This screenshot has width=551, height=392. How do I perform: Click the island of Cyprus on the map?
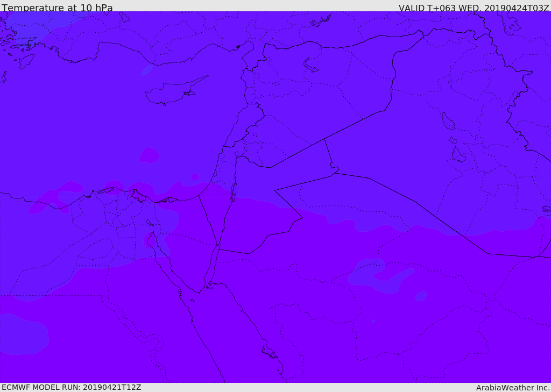pyautogui.click(x=176, y=91)
